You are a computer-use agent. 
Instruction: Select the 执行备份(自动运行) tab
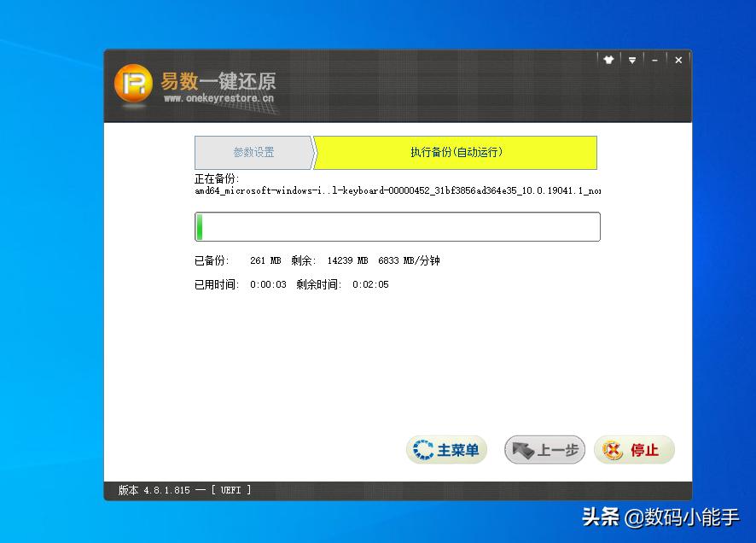tap(455, 152)
